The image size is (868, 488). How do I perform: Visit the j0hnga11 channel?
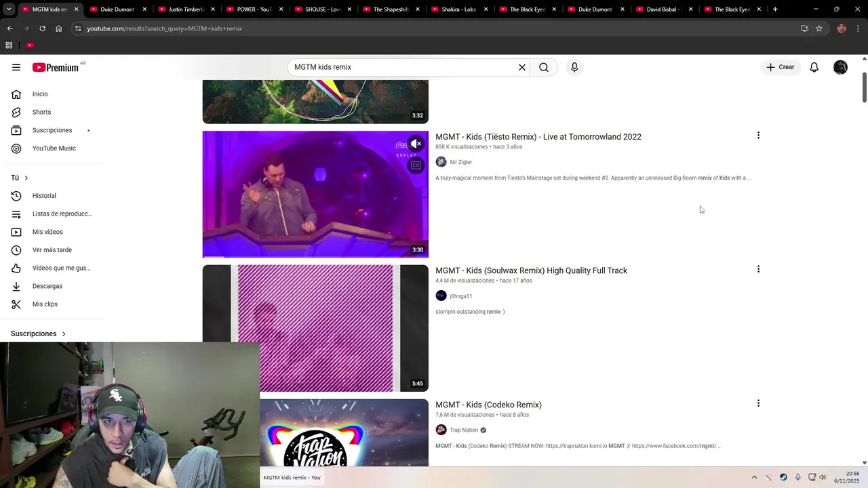[460, 296]
